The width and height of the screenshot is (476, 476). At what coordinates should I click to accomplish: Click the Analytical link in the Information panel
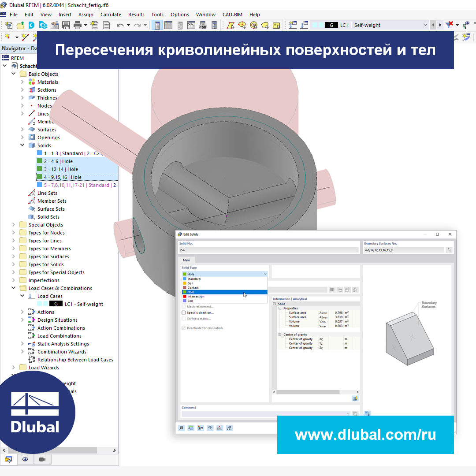[x=300, y=299]
